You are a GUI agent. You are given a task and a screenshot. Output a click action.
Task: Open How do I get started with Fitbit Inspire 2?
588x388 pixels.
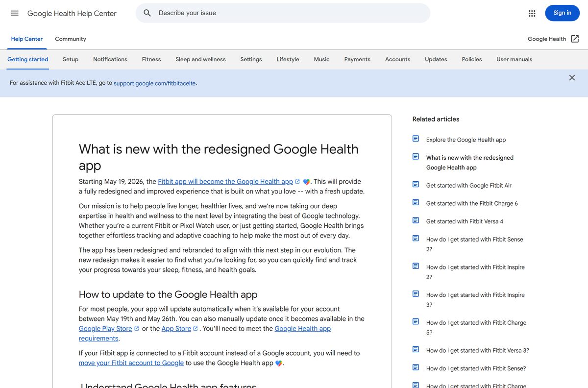[x=475, y=272]
